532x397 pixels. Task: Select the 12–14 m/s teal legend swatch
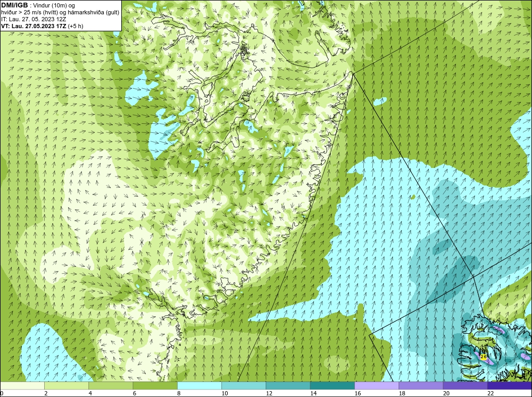[288, 385]
